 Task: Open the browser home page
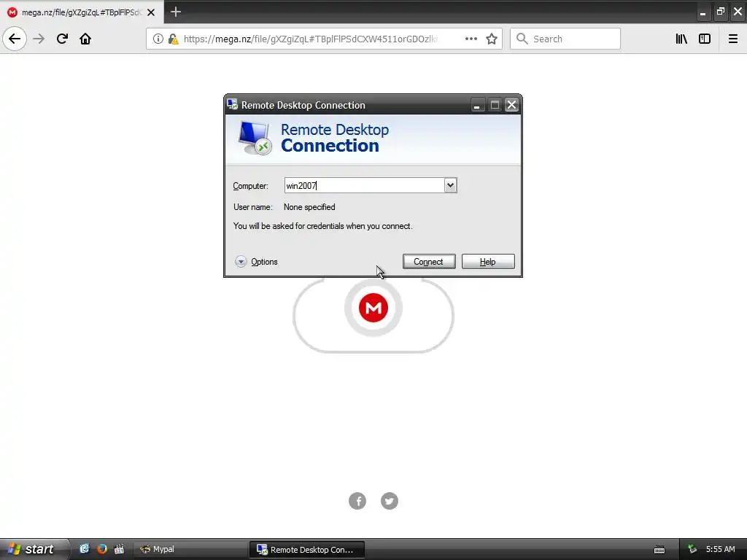[85, 39]
